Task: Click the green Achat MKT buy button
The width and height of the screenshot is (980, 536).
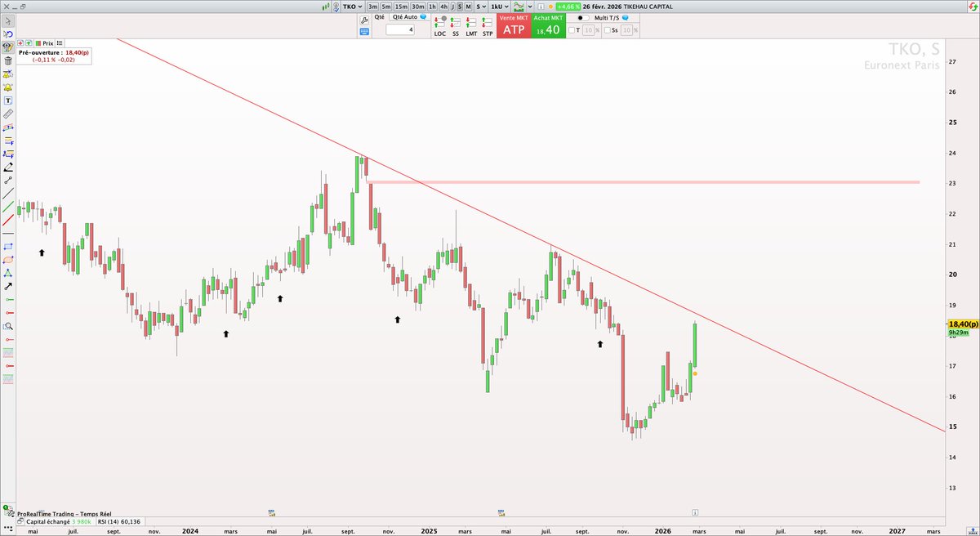Action: [x=547, y=26]
